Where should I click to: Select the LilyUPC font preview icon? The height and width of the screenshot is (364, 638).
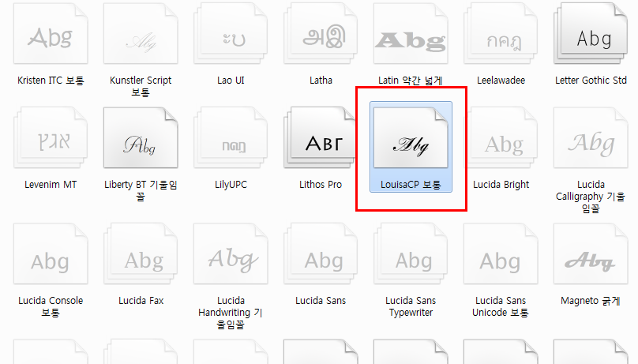click(x=231, y=137)
